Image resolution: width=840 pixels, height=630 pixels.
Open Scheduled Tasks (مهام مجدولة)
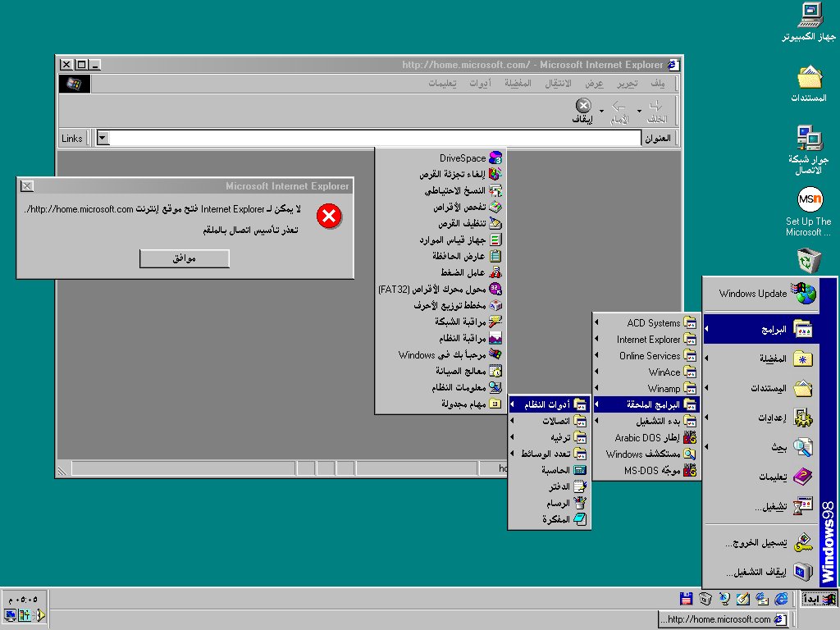(441, 404)
